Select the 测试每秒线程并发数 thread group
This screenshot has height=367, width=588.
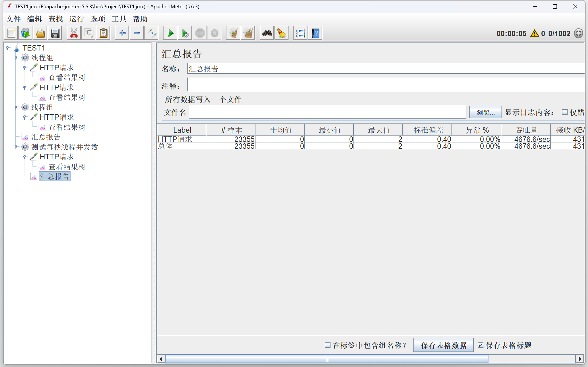click(x=65, y=147)
